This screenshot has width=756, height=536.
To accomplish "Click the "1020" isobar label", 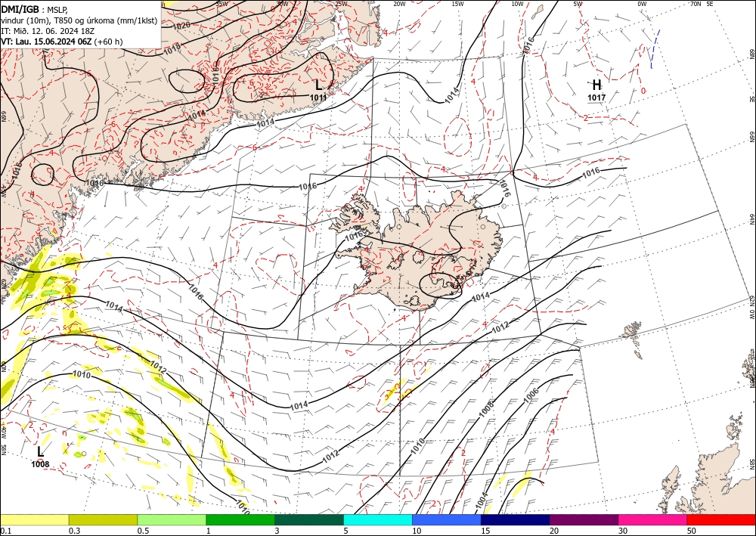I will pyautogui.click(x=181, y=25).
